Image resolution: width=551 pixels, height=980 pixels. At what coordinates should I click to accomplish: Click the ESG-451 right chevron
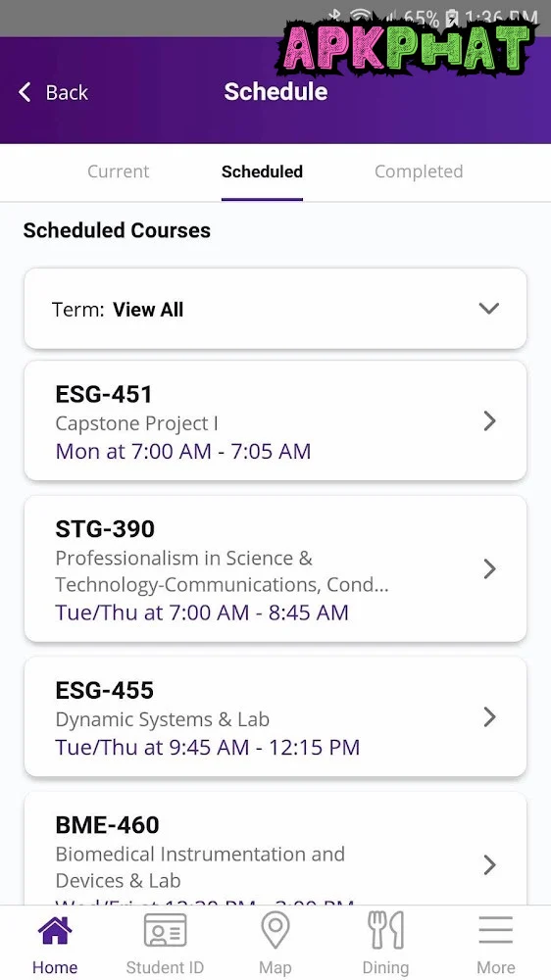489,421
